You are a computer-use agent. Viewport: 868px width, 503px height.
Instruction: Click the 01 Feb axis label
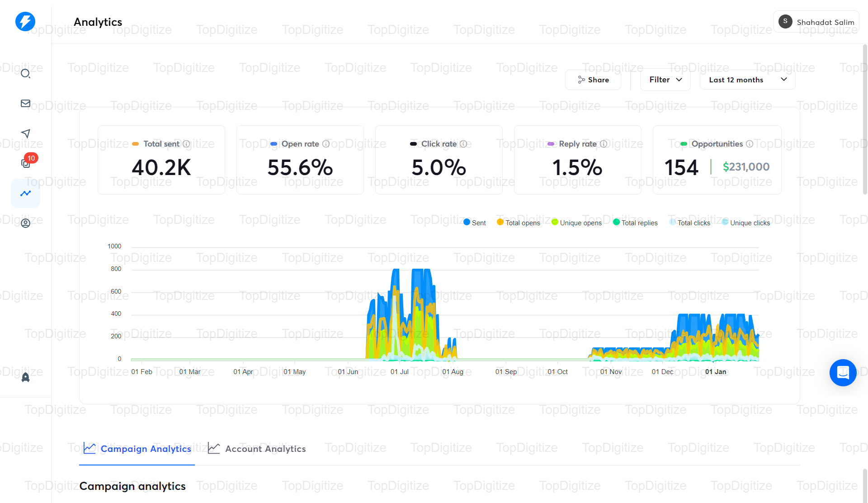(142, 372)
